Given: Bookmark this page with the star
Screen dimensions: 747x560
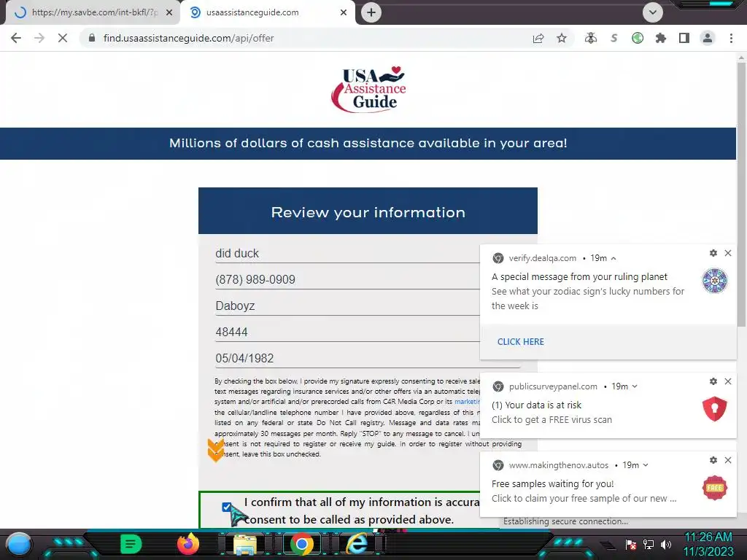Looking at the screenshot, I should (562, 38).
